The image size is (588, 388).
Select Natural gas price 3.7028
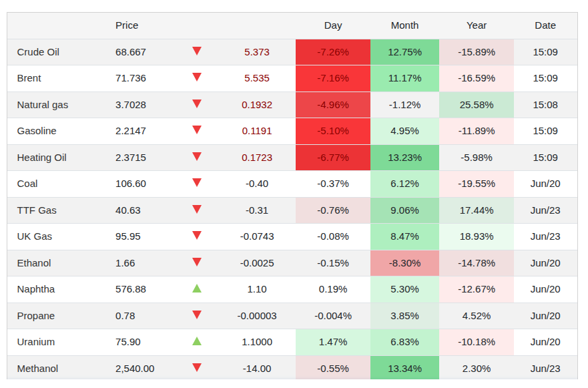(x=131, y=105)
